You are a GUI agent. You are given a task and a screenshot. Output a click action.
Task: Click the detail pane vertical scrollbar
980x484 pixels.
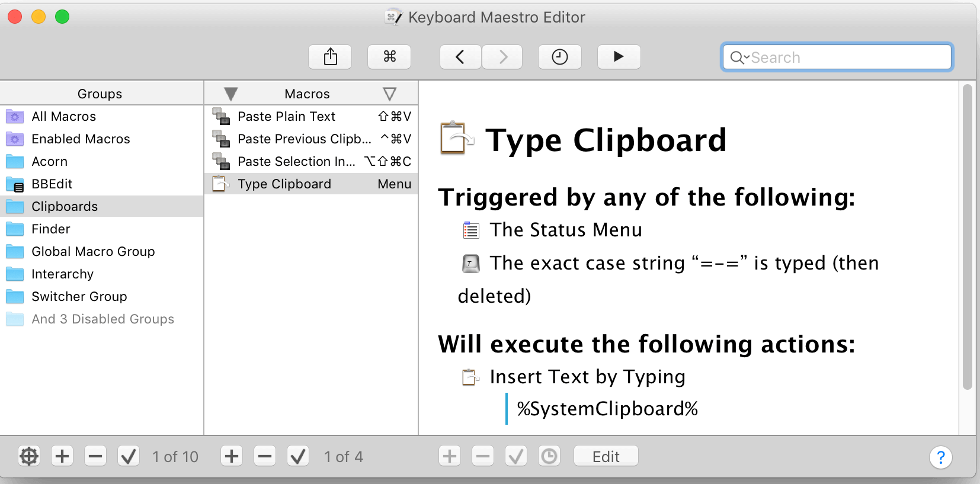click(x=967, y=237)
